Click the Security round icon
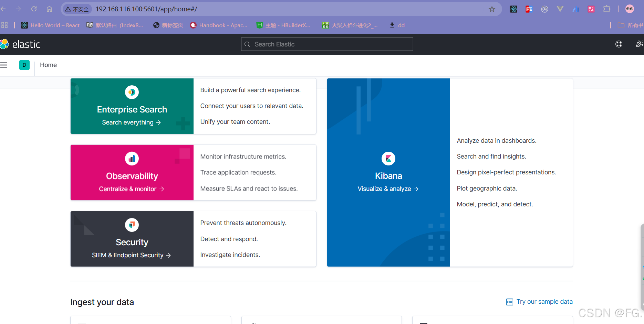This screenshot has width=644, height=324. [x=132, y=225]
